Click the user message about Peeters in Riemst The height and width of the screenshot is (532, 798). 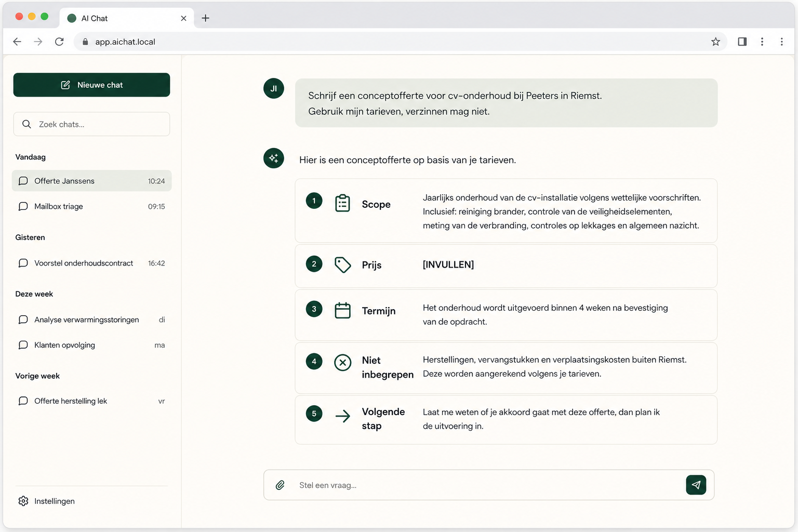506,103
